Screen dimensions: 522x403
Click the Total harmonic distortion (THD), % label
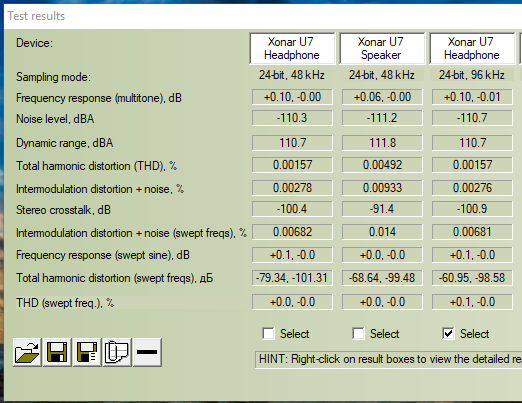click(97, 166)
